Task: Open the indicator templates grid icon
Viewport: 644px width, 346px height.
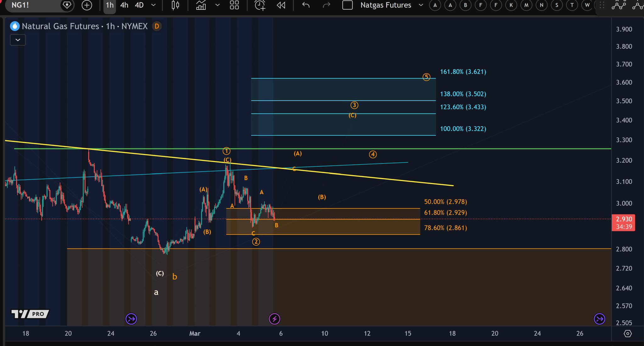Action: tap(234, 5)
